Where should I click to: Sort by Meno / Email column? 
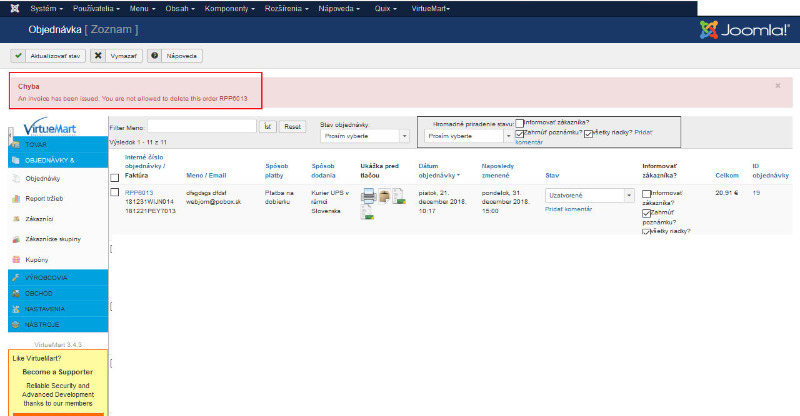[206, 175]
